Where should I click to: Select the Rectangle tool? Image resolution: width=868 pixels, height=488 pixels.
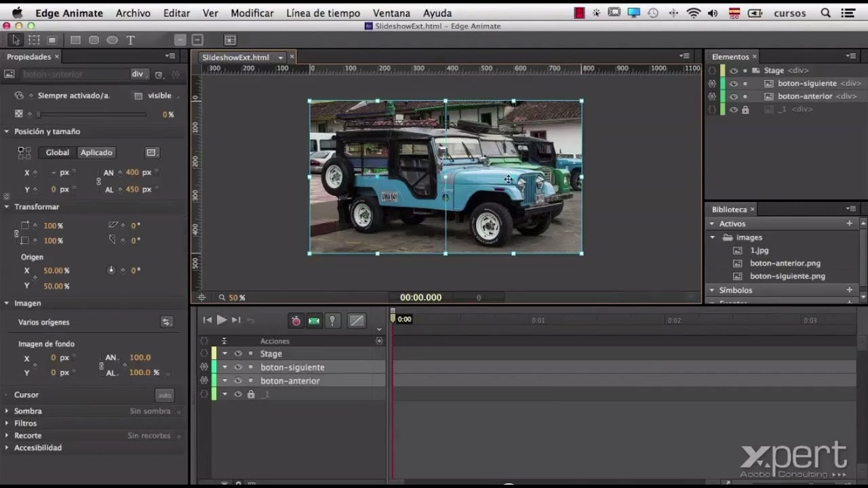click(x=75, y=40)
